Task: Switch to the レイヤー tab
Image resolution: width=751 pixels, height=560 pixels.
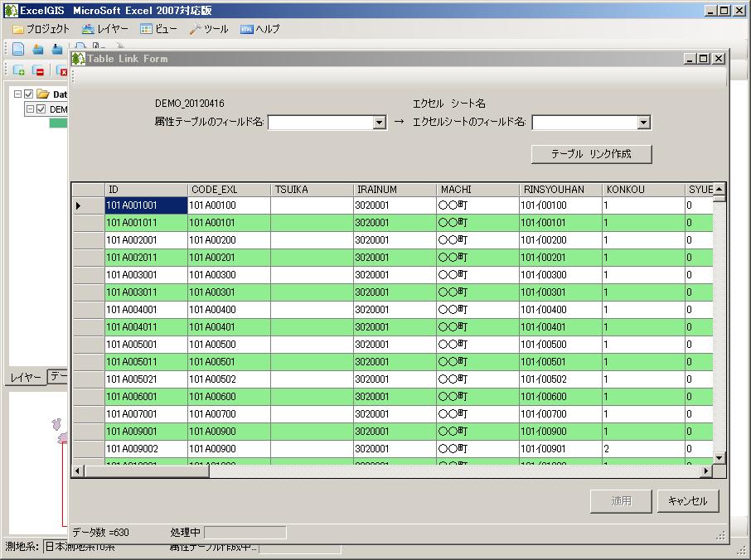Action: [27, 377]
